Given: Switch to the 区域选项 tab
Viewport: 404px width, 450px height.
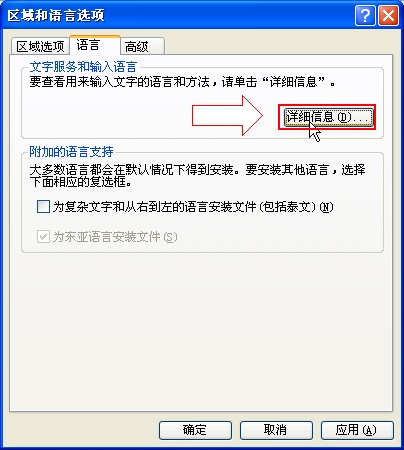Looking at the screenshot, I should coord(40,46).
